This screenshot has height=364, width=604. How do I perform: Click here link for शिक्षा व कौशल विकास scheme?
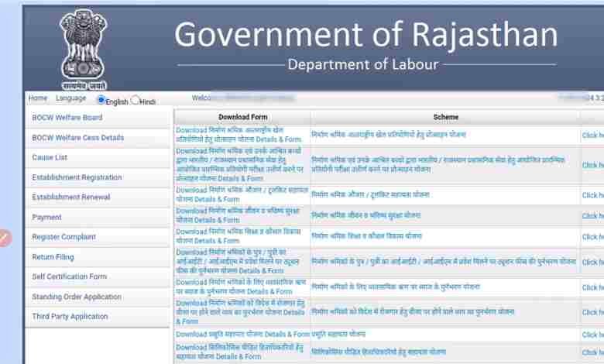click(593, 237)
